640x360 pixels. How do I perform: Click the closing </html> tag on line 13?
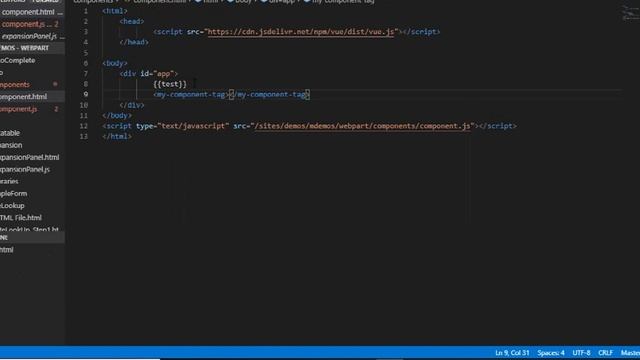(x=117, y=136)
